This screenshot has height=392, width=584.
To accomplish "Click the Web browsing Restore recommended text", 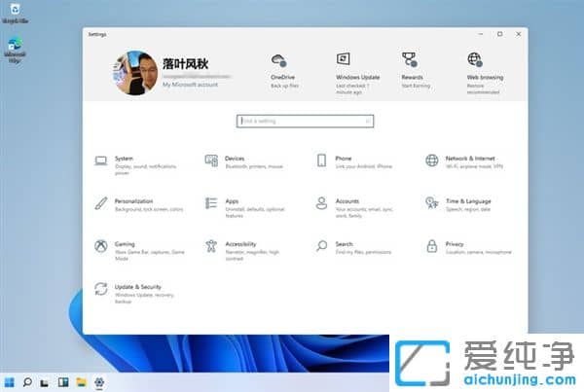I will coord(483,89).
